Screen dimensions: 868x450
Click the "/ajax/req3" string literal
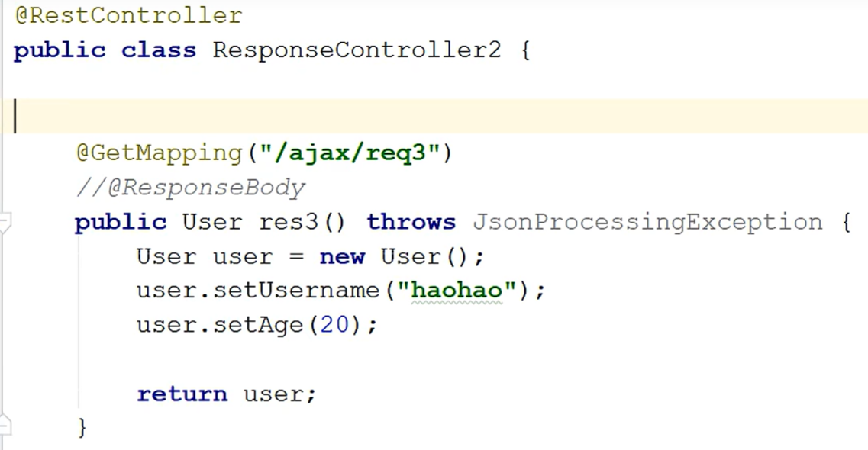point(350,153)
